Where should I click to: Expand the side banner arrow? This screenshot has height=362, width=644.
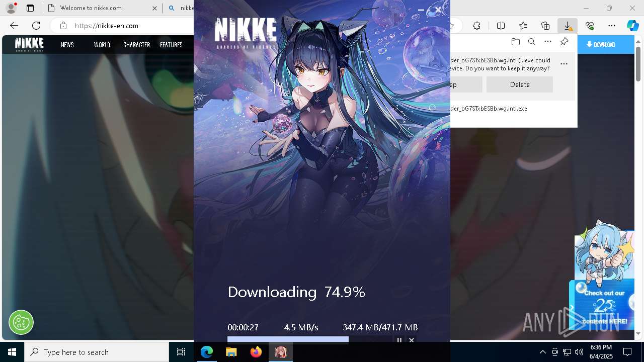[x=572, y=307]
